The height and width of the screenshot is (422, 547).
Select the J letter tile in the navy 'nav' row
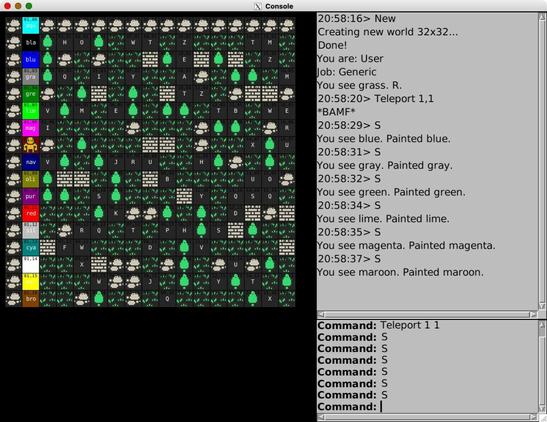coord(116,162)
